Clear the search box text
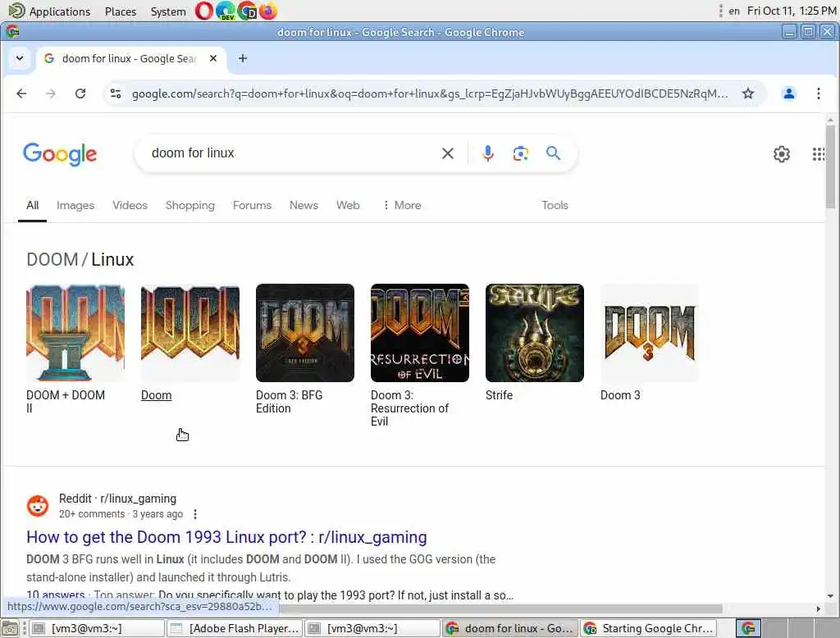The width and height of the screenshot is (840, 638). coord(448,153)
